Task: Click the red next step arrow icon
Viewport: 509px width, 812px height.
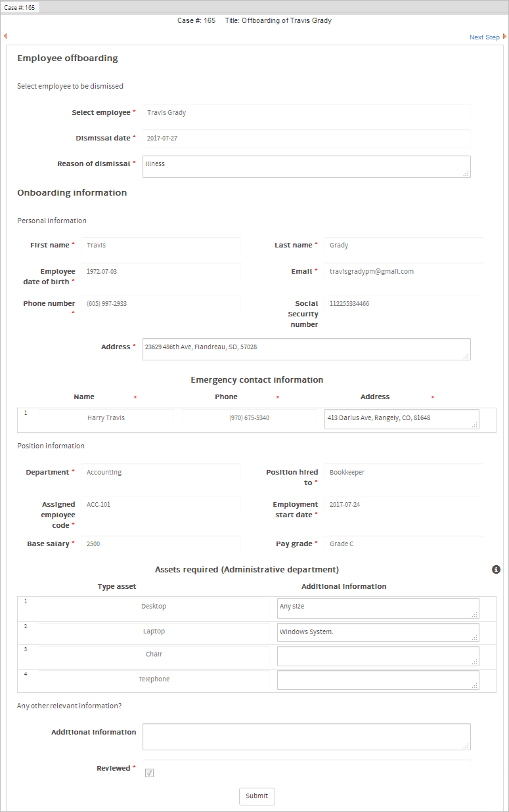Action: [504, 37]
